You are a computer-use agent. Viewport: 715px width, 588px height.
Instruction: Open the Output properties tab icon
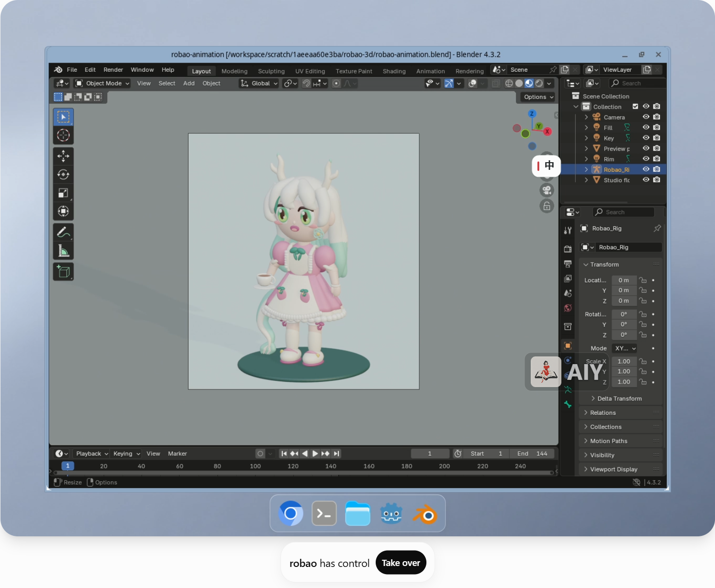coord(568,264)
